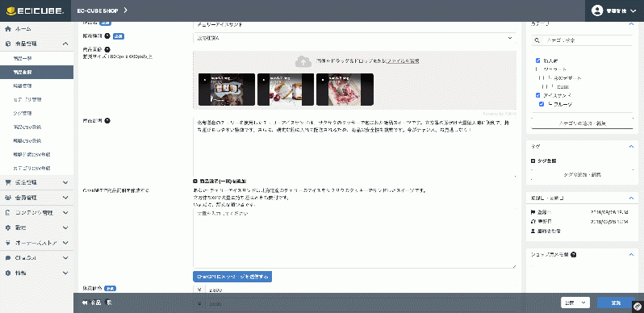
Task: Click the add or edit categories button
Action: (x=582, y=123)
